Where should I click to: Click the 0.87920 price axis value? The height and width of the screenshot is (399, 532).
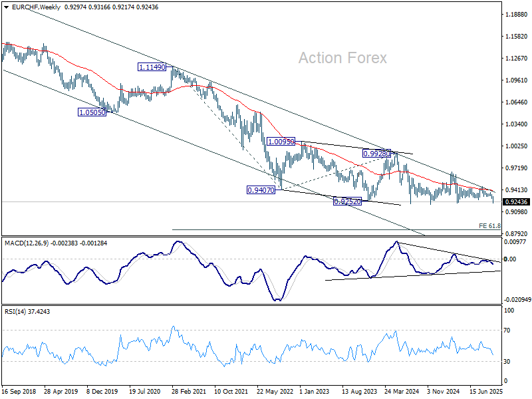coord(517,234)
